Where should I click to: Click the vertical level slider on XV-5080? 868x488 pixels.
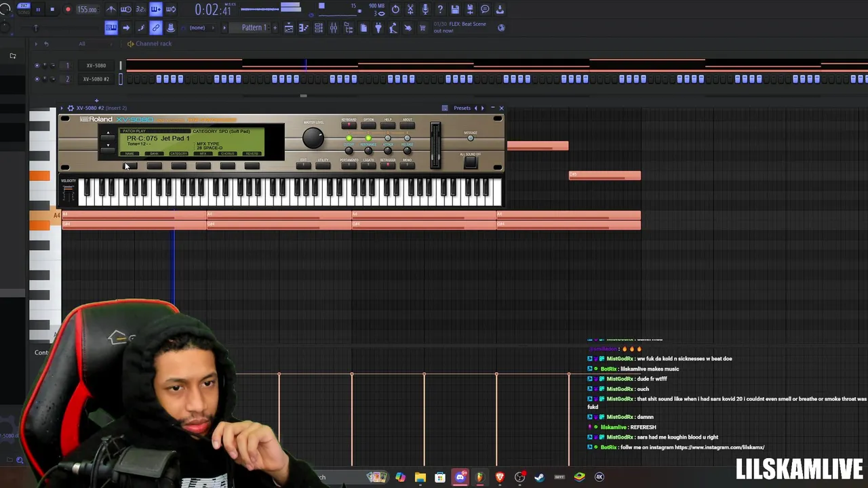coord(435,144)
